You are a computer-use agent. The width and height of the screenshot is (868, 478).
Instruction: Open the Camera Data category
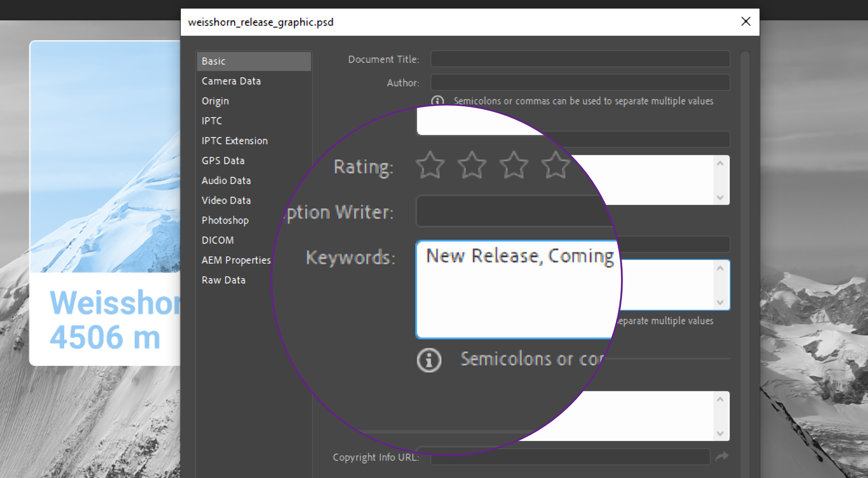pyautogui.click(x=231, y=81)
